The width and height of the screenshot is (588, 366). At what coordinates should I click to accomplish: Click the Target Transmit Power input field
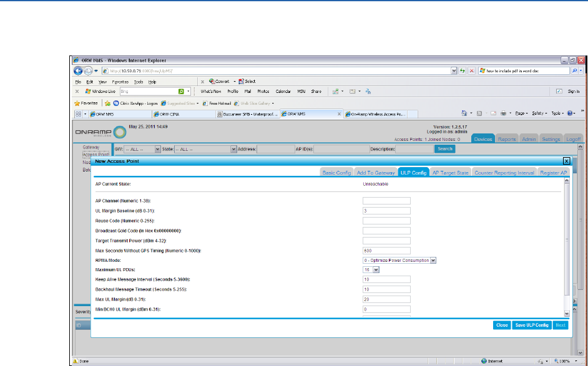point(386,241)
